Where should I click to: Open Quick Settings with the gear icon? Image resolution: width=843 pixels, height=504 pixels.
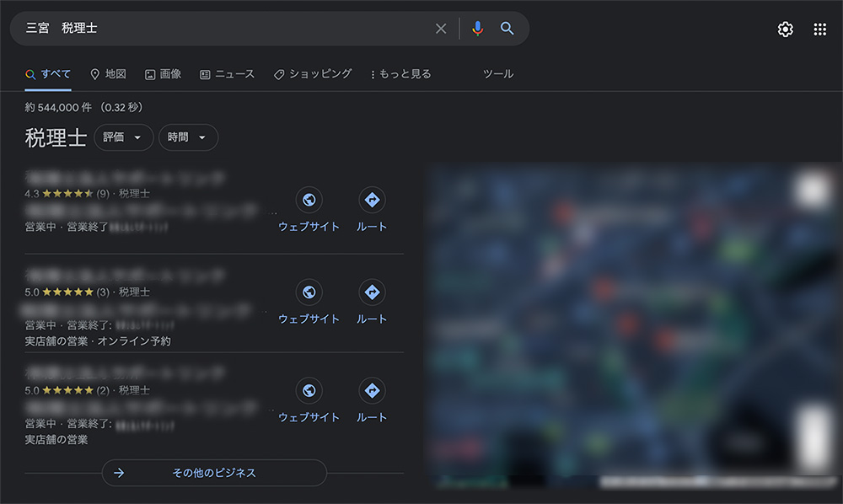785,28
